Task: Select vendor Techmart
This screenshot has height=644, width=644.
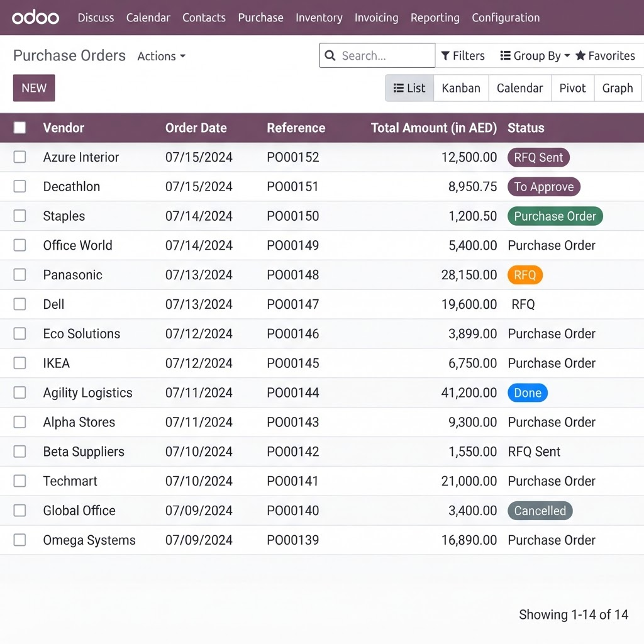Action: coord(70,481)
